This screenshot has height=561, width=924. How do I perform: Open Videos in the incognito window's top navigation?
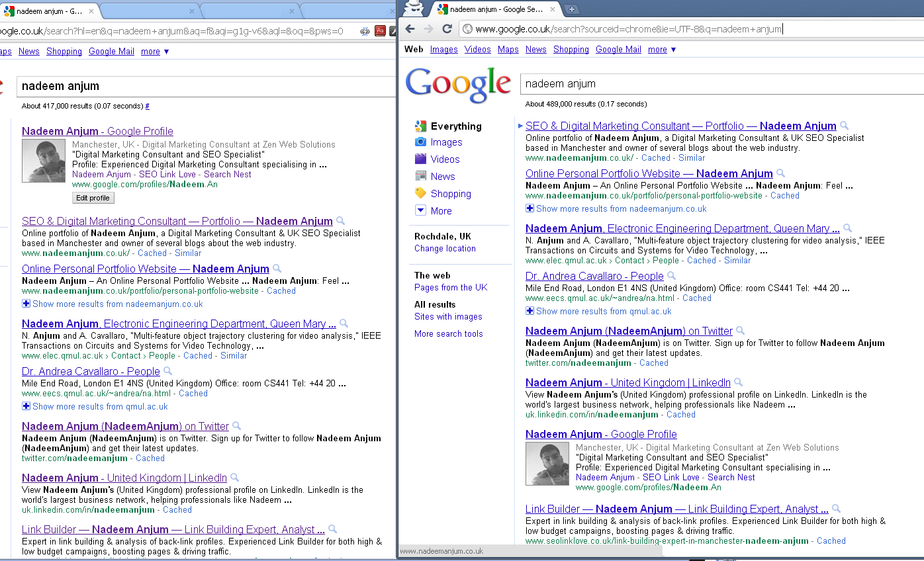[x=478, y=50]
